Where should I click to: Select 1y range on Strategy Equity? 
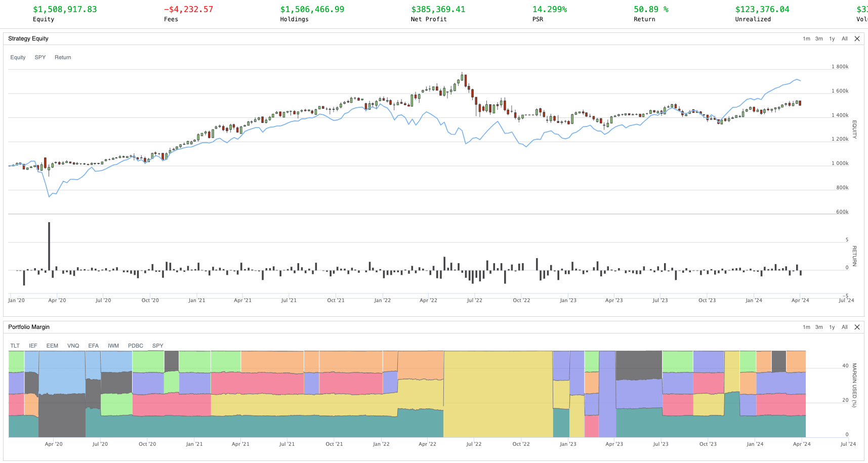[x=832, y=39]
